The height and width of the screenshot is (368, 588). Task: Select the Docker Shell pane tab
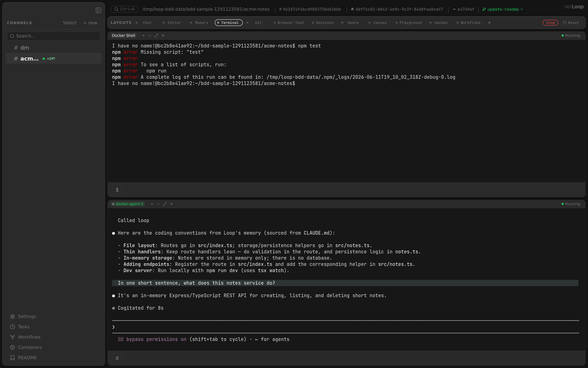pos(123,36)
